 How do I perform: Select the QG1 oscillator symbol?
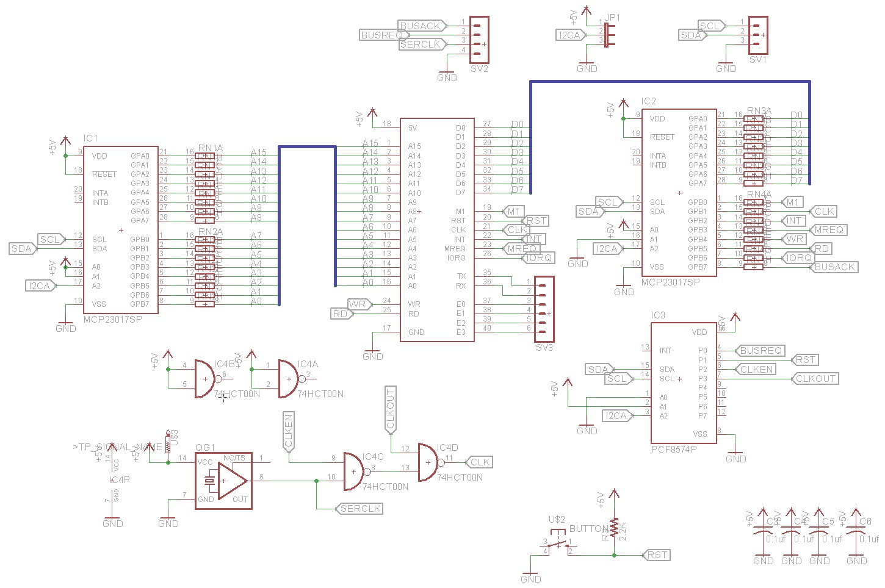[x=223, y=481]
